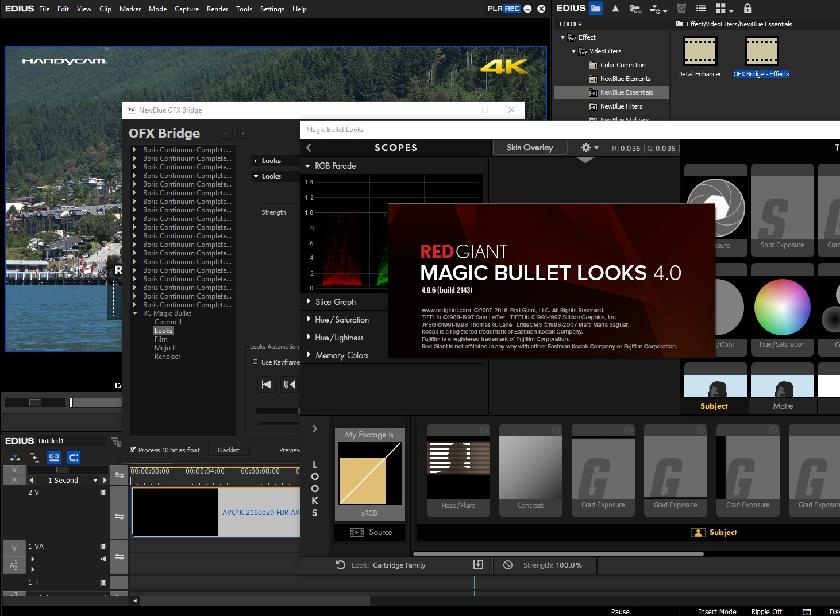This screenshot has width=840, height=616.
Task: Open the Color Correction folder
Action: 623,65
